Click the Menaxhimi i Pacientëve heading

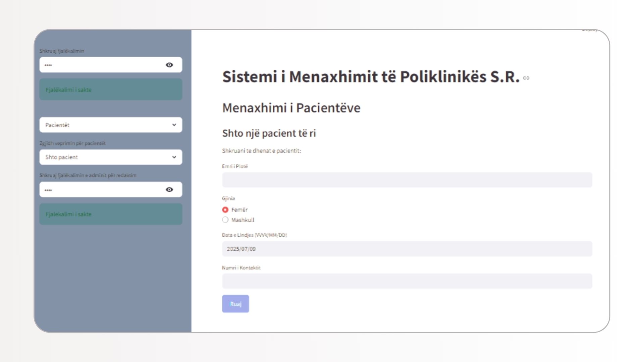[x=291, y=108]
